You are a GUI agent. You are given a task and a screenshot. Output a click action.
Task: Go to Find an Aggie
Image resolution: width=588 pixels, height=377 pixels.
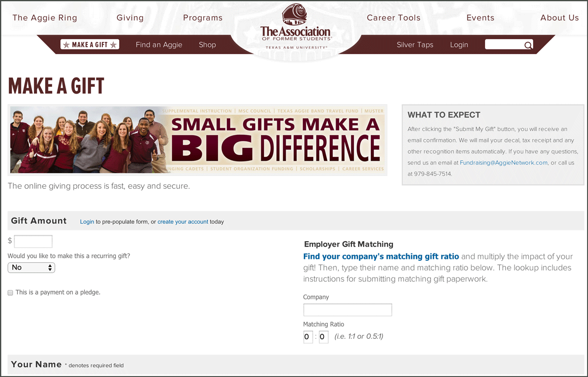pos(159,45)
